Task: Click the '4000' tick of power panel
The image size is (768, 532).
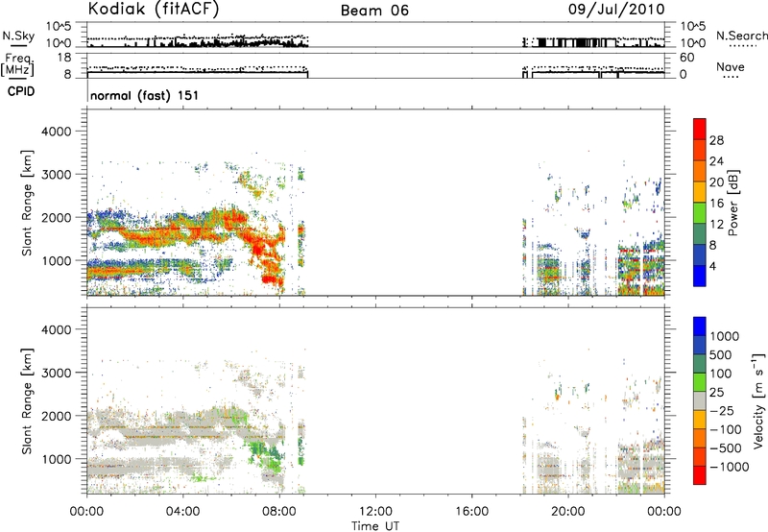Action: click(x=57, y=132)
